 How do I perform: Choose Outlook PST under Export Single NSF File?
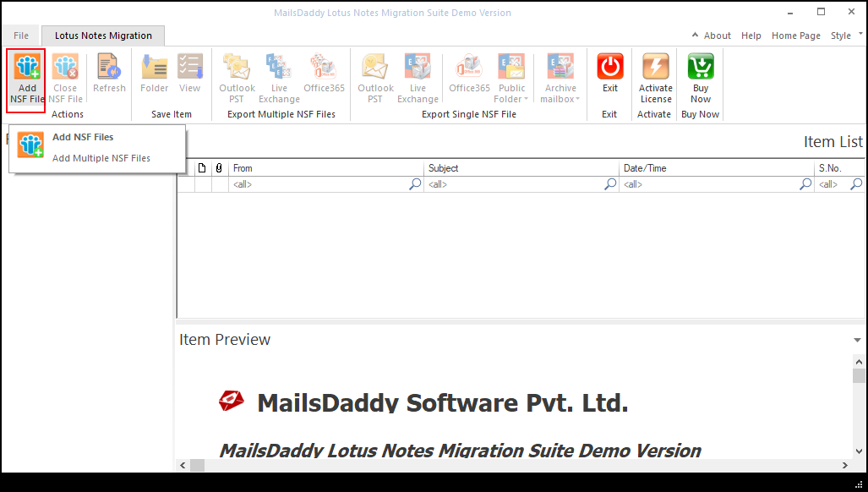click(x=375, y=79)
